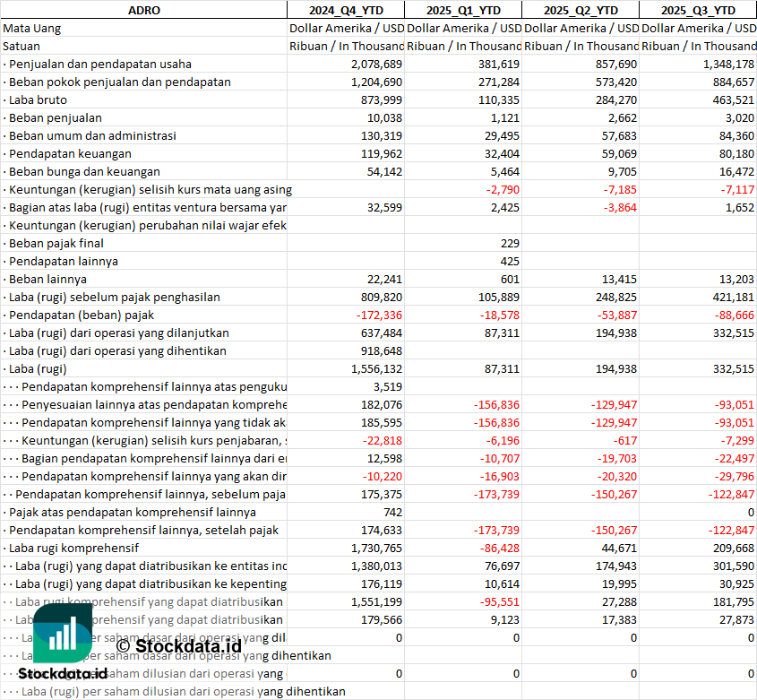This screenshot has height=700, width=757.
Task: Click hedging OCI value 3,519
Action: [x=388, y=386]
